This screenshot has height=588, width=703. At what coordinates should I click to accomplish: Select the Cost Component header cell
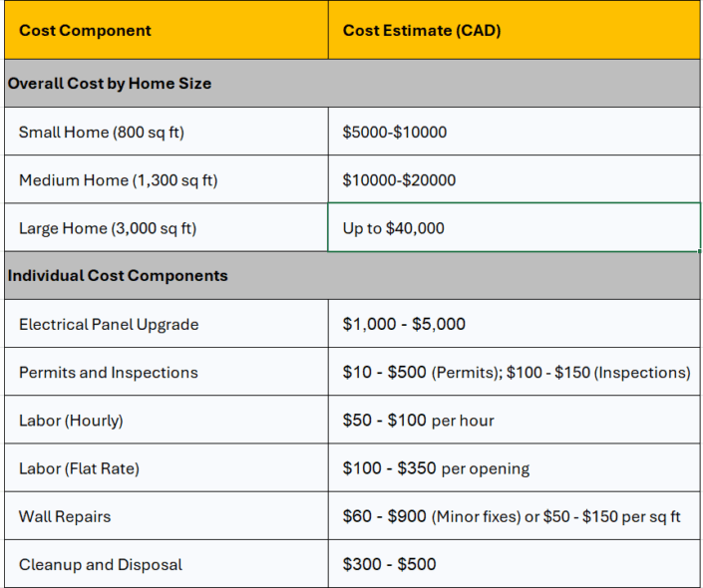[167, 30]
